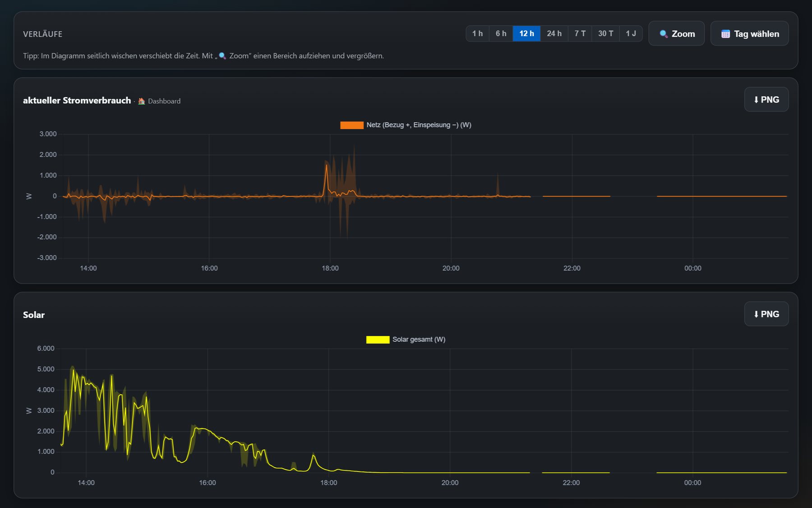Switch to the 24 h range

pos(554,33)
